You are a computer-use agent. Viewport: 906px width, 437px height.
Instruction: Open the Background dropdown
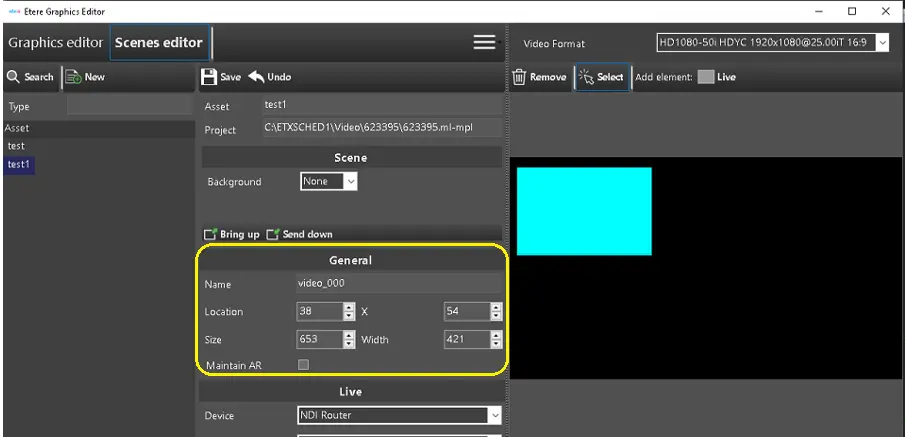(350, 182)
